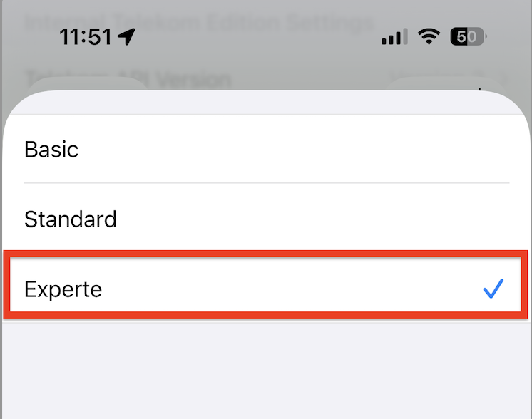Click the blue checkmark next to Experte
The image size is (532, 419).
(493, 289)
